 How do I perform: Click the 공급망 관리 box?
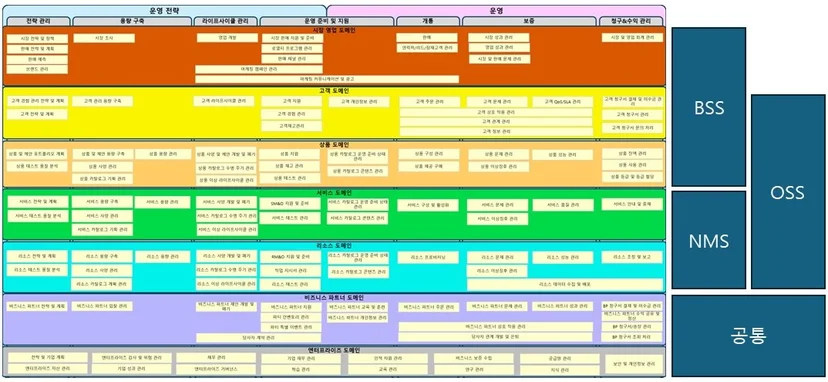[559, 359]
